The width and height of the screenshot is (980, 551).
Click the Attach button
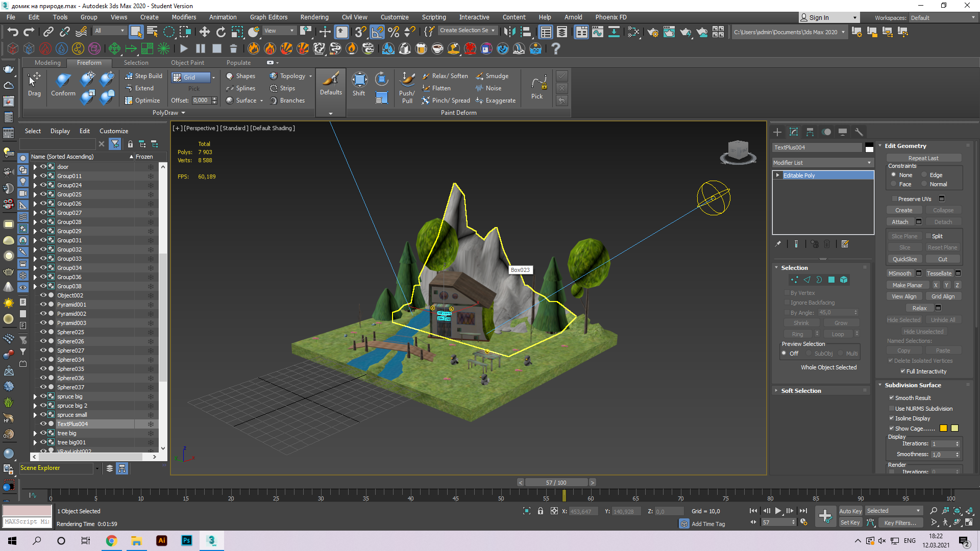tap(900, 222)
